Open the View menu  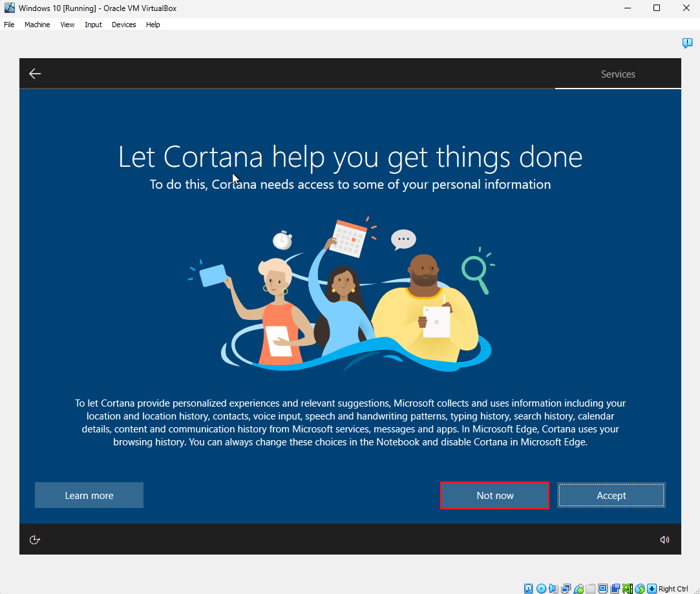click(x=67, y=25)
